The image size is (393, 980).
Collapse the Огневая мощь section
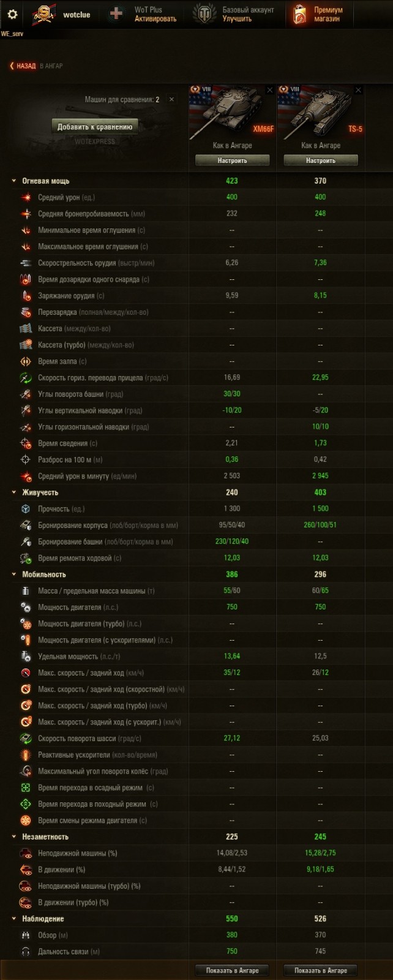tap(13, 181)
